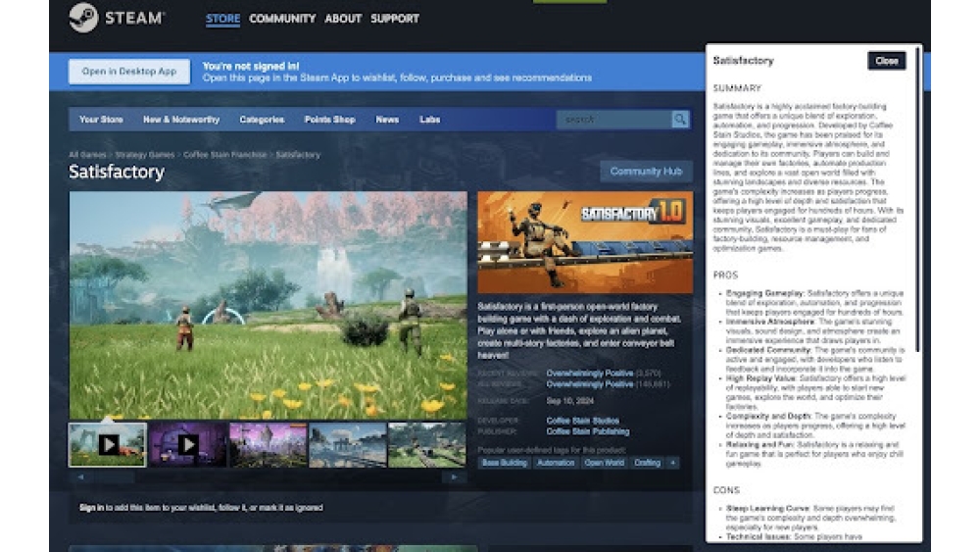Click the PROS heading in panel
980x552 pixels.
pos(725,276)
